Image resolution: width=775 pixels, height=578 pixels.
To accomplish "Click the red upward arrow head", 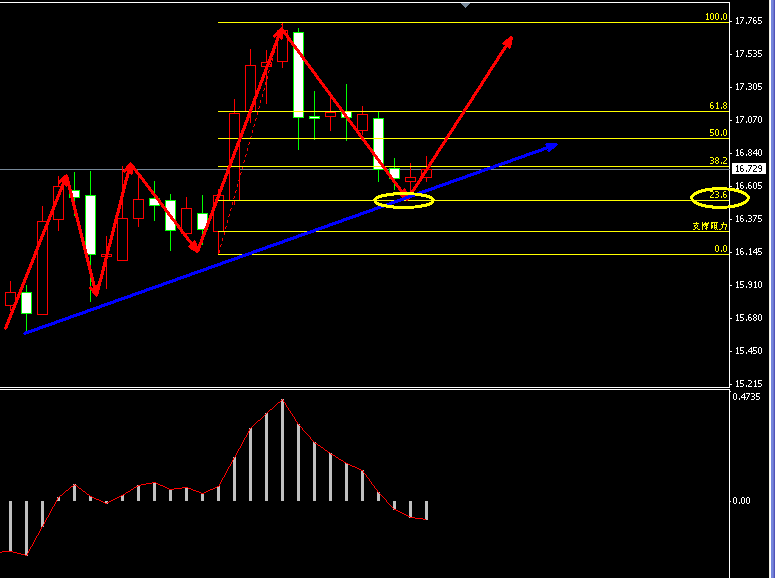I will coord(509,41).
